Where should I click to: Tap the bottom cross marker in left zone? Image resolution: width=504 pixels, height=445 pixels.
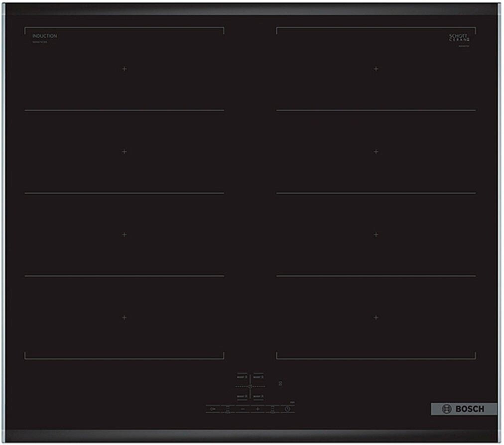click(x=124, y=317)
